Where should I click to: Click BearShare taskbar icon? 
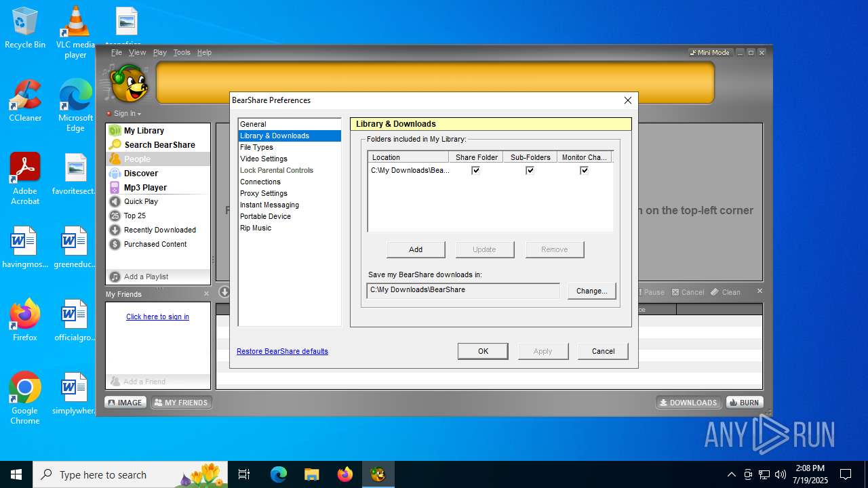click(378, 474)
